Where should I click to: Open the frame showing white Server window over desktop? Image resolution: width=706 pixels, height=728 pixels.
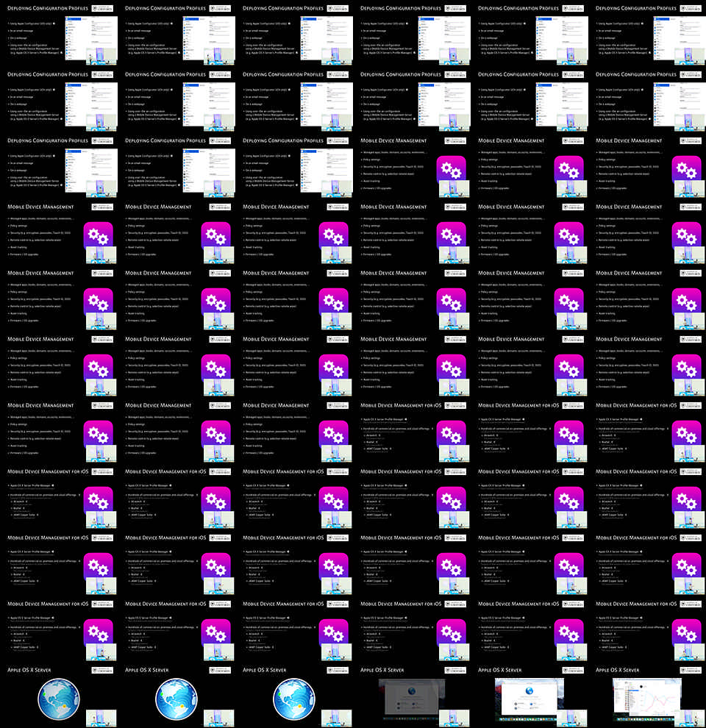point(529,695)
